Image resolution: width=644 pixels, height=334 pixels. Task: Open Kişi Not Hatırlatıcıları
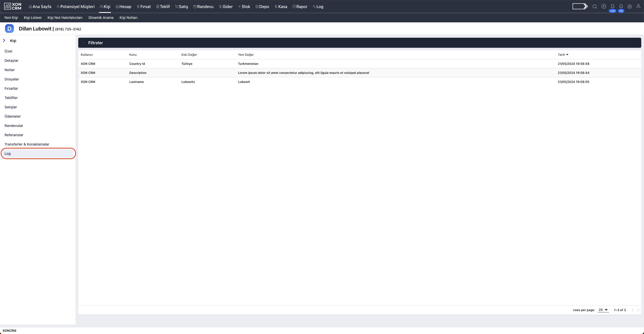[x=65, y=18]
